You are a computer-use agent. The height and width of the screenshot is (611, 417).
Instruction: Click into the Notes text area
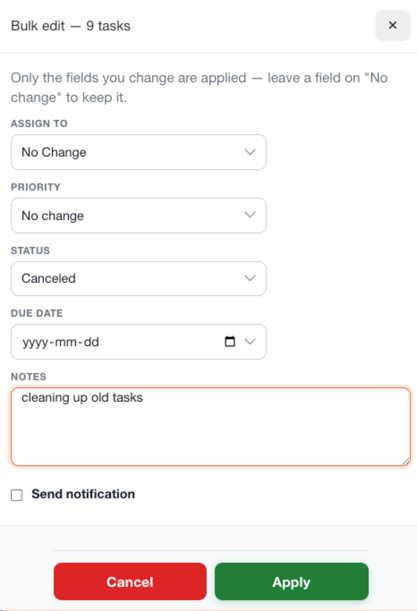tap(210, 426)
